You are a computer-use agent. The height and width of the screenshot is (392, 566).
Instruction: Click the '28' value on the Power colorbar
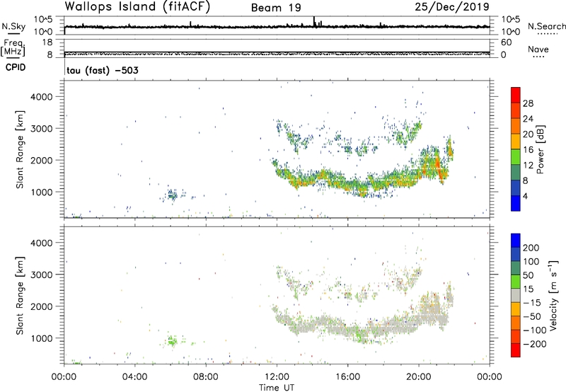point(528,103)
